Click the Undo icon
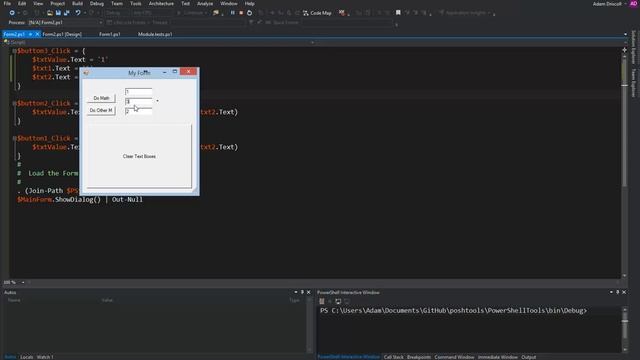This screenshot has height=360, width=640. tap(78, 13)
